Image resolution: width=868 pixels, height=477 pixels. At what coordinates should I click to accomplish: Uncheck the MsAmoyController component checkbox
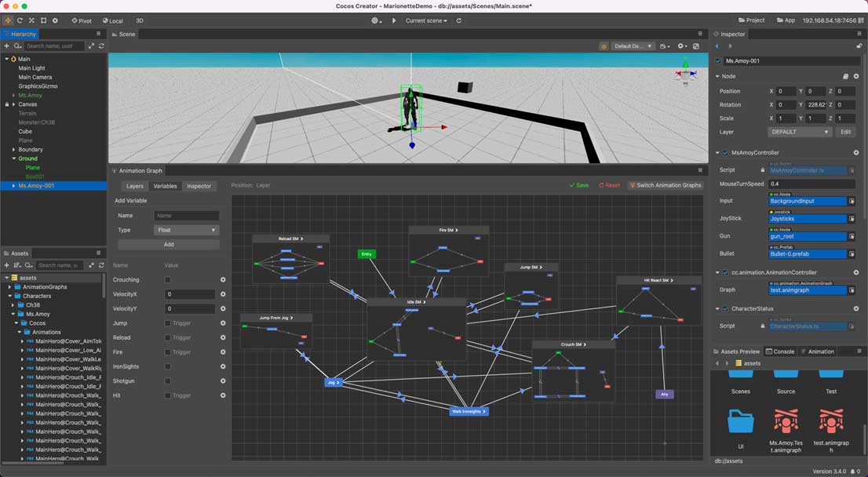click(725, 153)
